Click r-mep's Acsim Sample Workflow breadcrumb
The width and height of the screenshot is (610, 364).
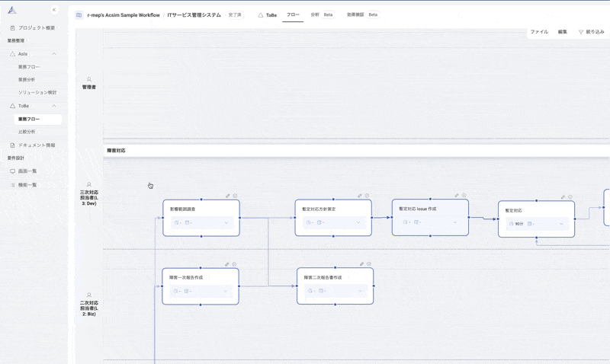124,15
